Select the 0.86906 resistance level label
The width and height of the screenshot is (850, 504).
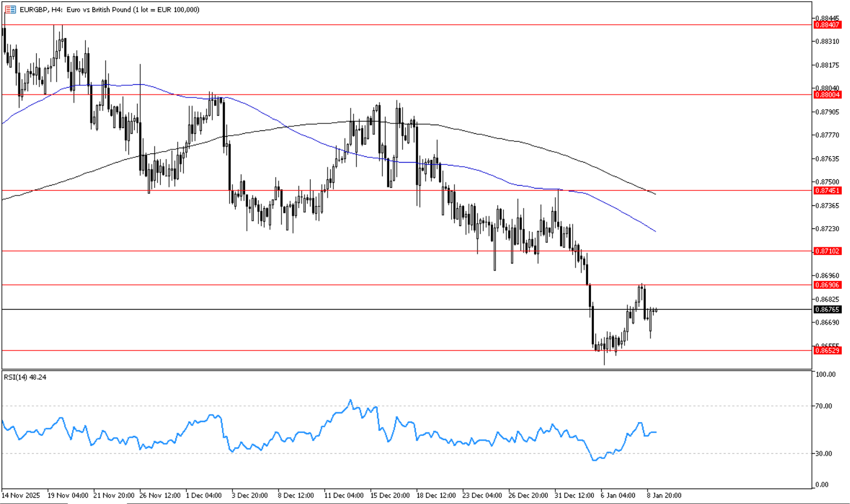[827, 285]
